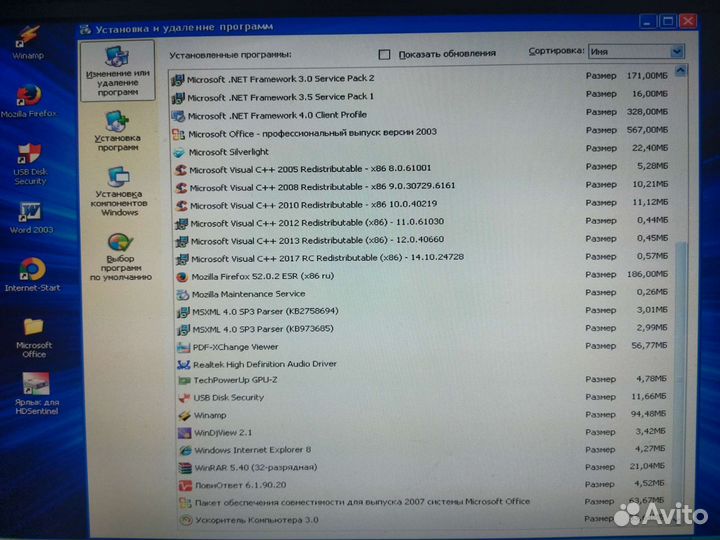
Task: Click Windows Internet Explorer 8 list icon
Action: tap(185, 450)
